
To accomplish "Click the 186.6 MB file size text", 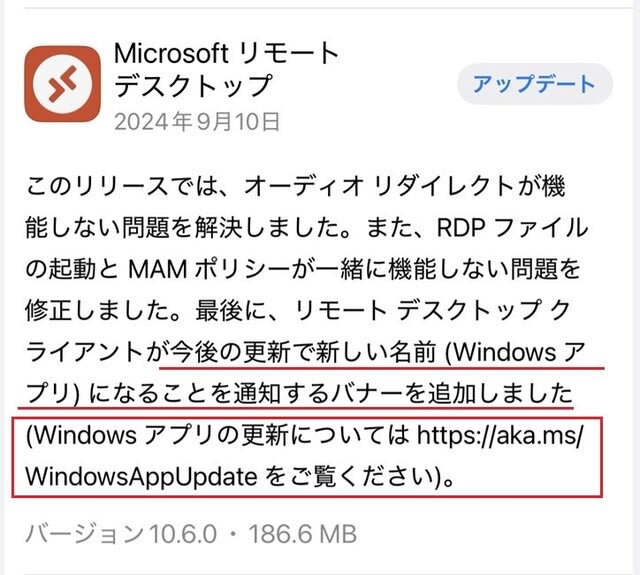I will coord(302,534).
